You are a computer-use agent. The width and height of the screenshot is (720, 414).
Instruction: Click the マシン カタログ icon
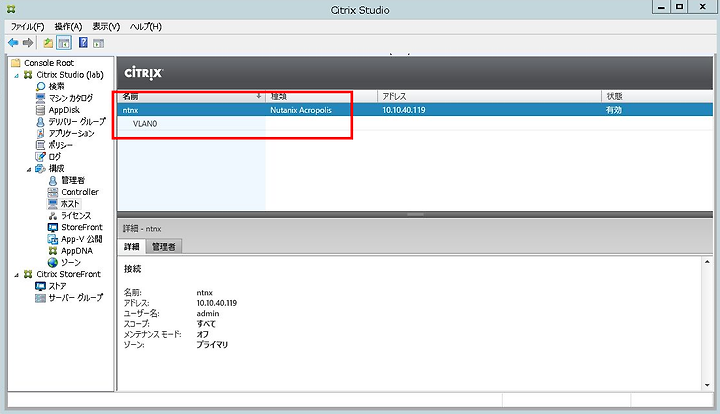40,98
